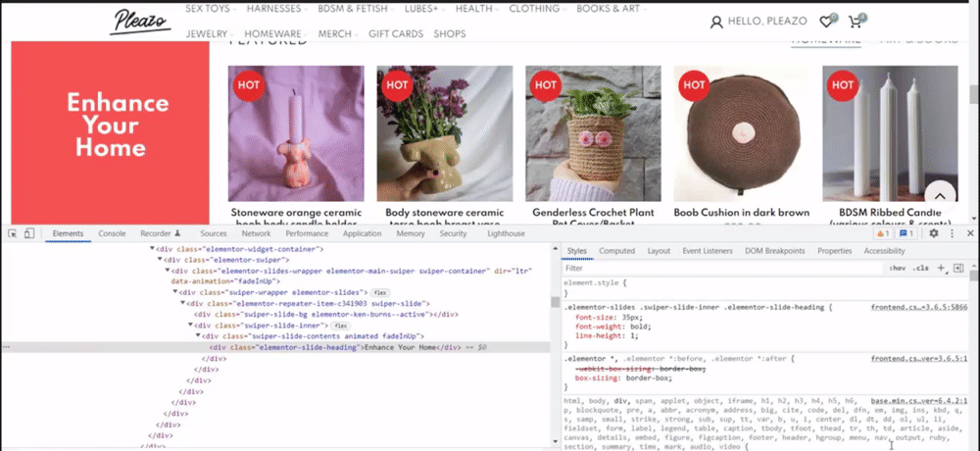Open the MERCH dropdown menu
This screenshot has width=980, height=451.
(x=339, y=33)
